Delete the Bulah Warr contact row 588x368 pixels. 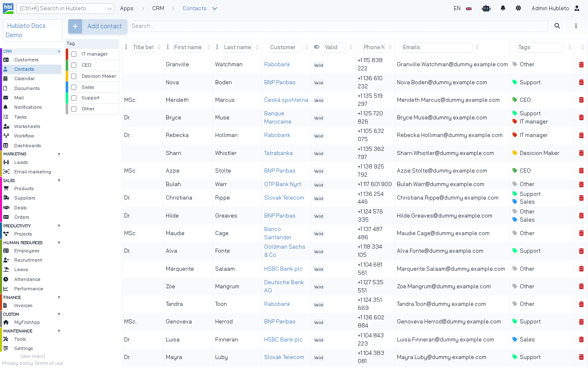pyautogui.click(x=581, y=184)
